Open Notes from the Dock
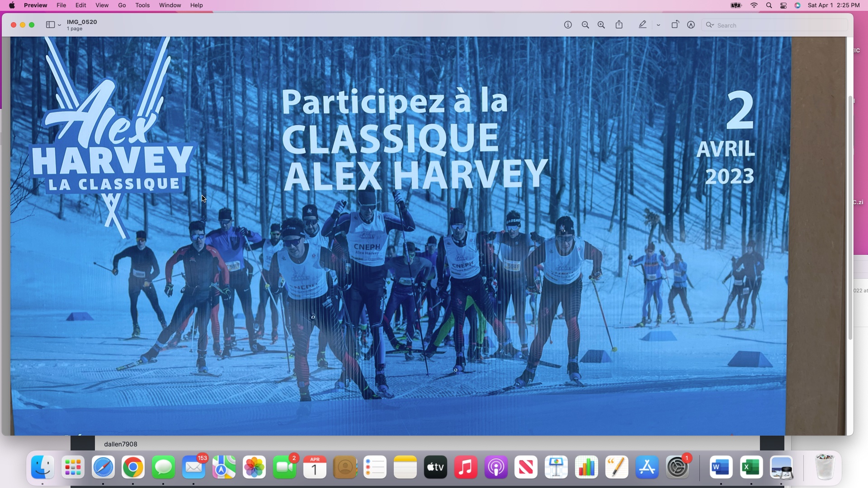This screenshot has height=488, width=868. pos(405,467)
